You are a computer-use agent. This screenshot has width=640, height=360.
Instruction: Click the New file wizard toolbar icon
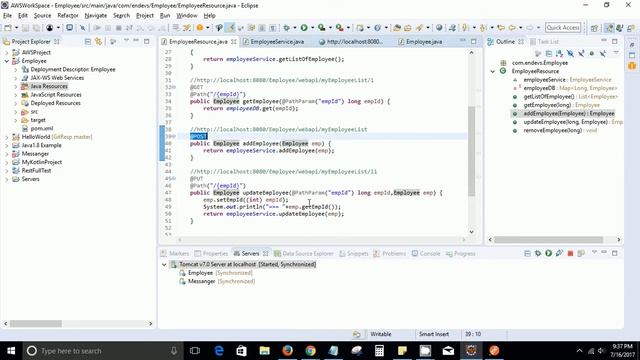point(8,28)
